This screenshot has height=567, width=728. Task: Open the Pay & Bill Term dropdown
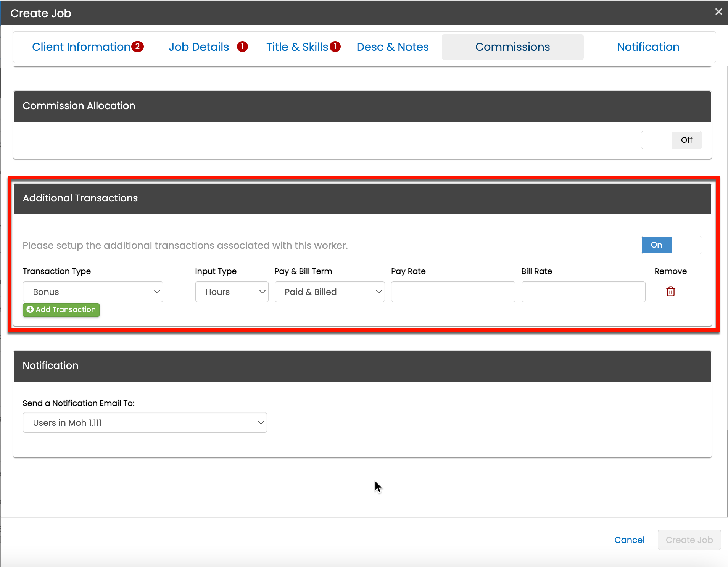point(330,292)
